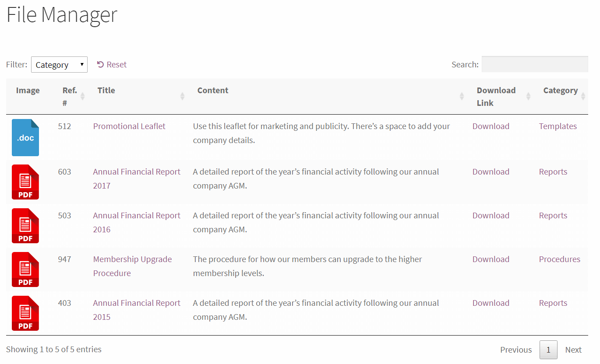Click the .doc icon for Promotional Leaflet

[x=25, y=137]
